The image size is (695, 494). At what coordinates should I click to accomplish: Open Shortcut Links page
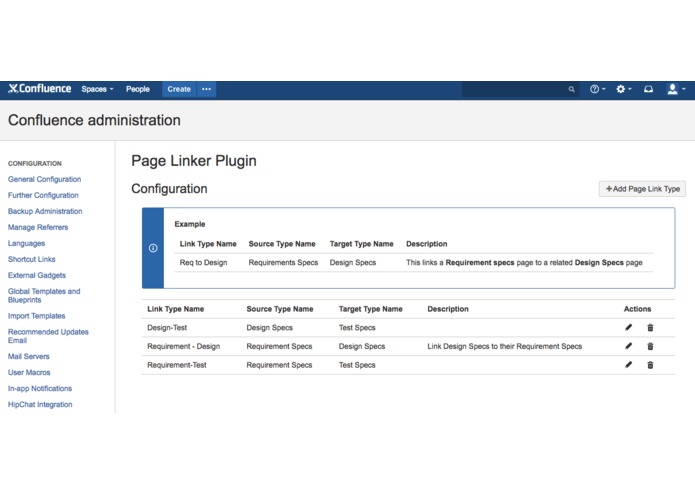[x=31, y=259]
